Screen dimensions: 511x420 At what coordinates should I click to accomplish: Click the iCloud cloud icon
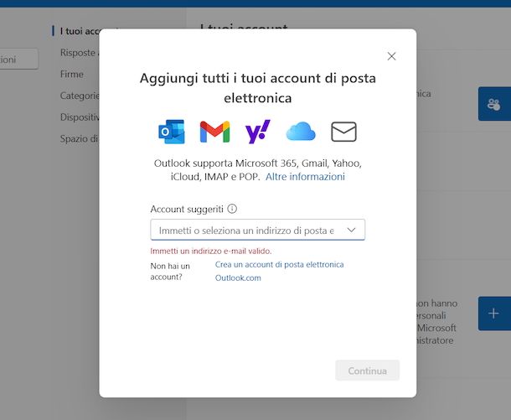click(301, 131)
